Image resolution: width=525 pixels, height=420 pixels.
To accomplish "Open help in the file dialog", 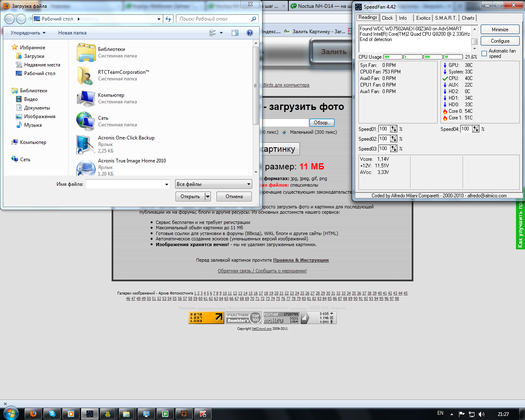I will [249, 33].
